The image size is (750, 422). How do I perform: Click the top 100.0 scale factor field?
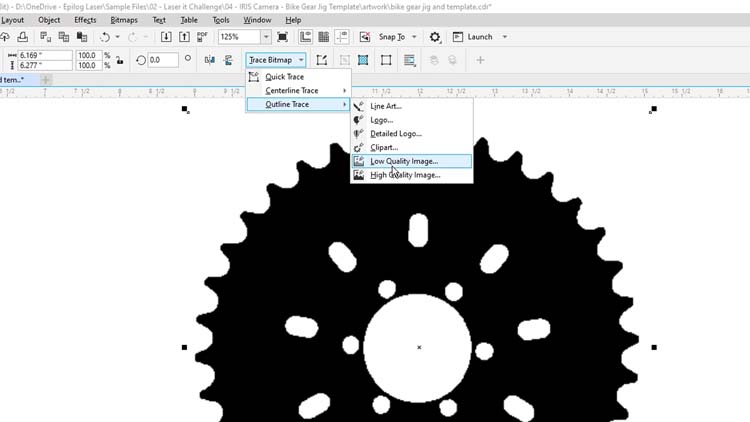88,55
